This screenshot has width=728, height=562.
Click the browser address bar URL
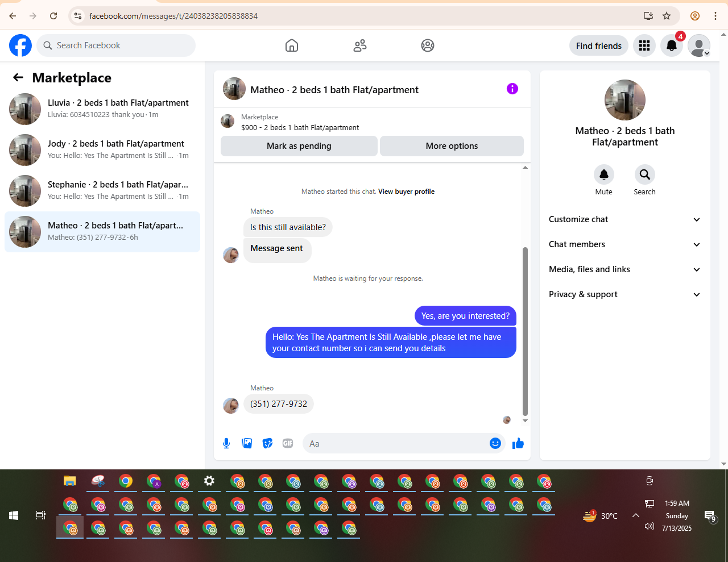coord(173,16)
